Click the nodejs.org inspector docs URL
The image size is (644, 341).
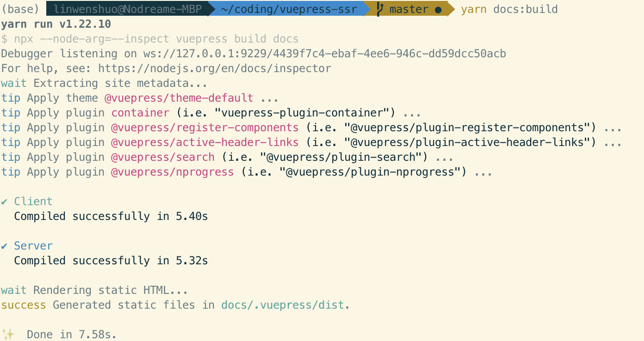pos(215,68)
